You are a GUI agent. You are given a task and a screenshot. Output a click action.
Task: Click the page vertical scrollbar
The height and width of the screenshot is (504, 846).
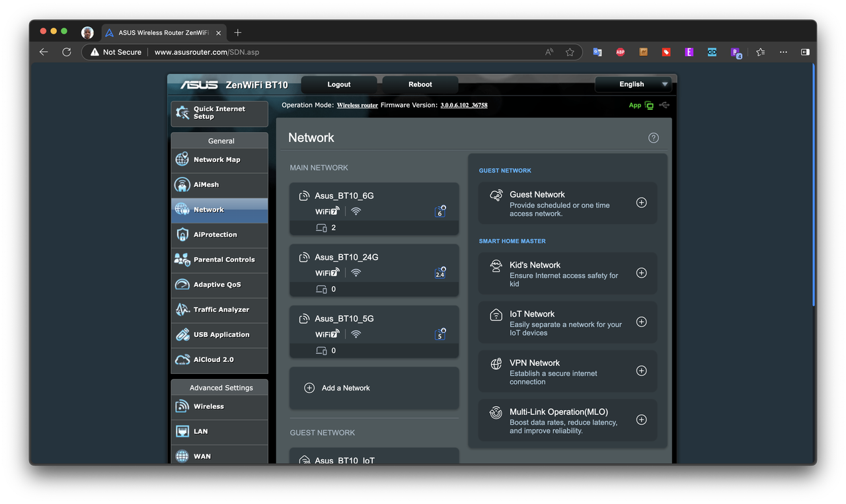[x=814, y=185]
